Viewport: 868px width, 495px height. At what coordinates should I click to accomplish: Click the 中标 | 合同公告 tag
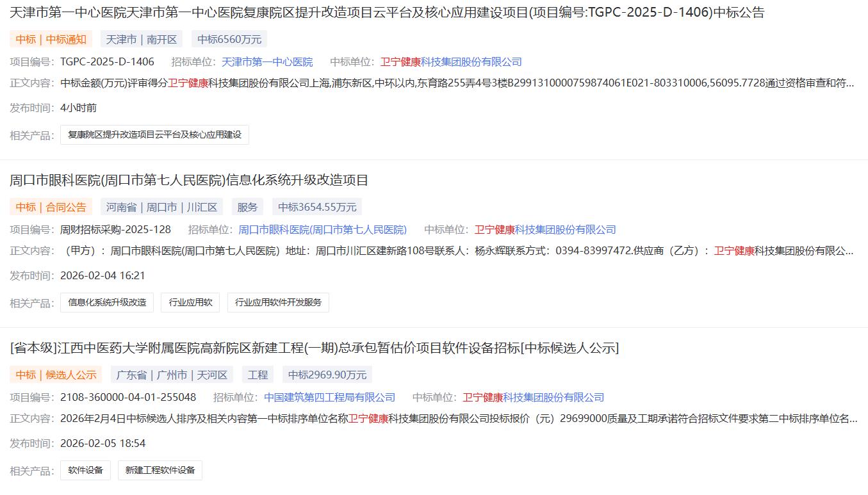pos(51,207)
